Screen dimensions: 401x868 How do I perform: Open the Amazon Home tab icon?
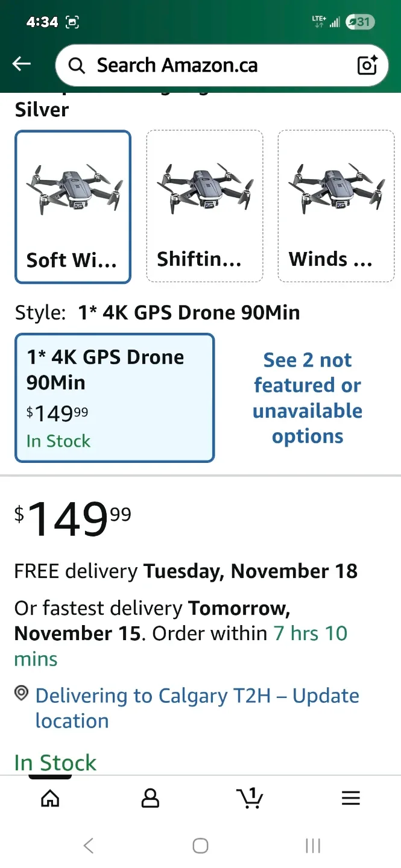tap(50, 797)
